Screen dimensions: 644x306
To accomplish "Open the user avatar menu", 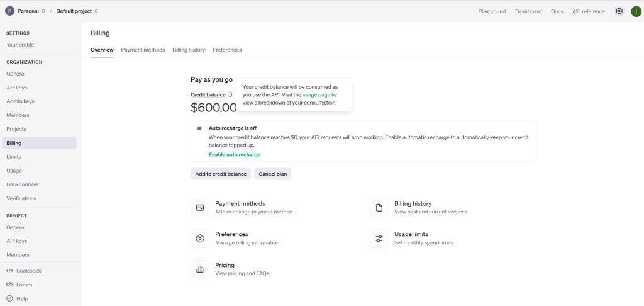I will click(636, 11).
